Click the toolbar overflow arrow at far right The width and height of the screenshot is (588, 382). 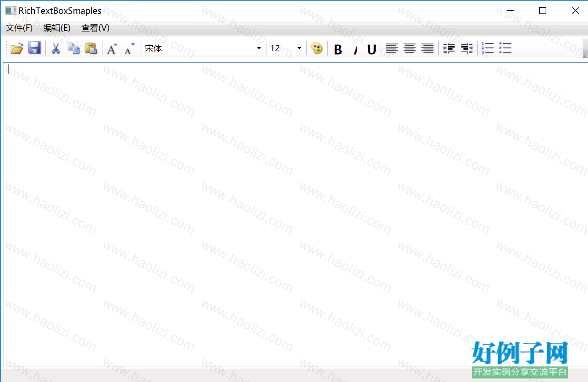(585, 48)
